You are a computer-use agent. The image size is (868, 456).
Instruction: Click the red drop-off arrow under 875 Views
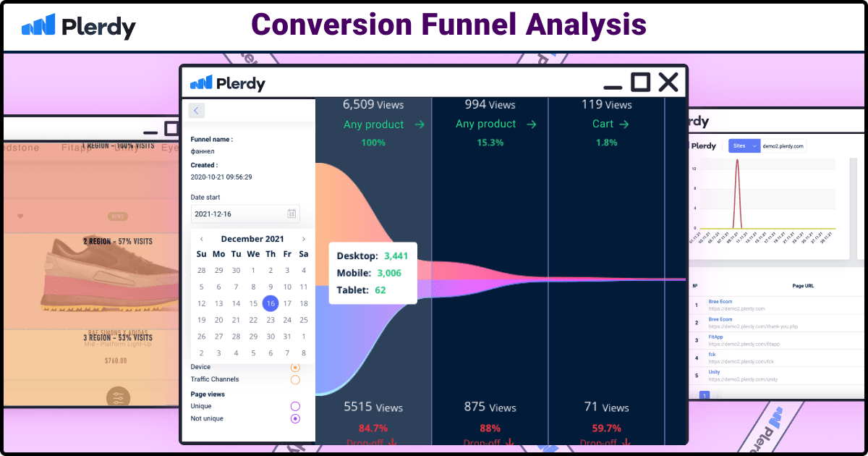click(x=509, y=442)
